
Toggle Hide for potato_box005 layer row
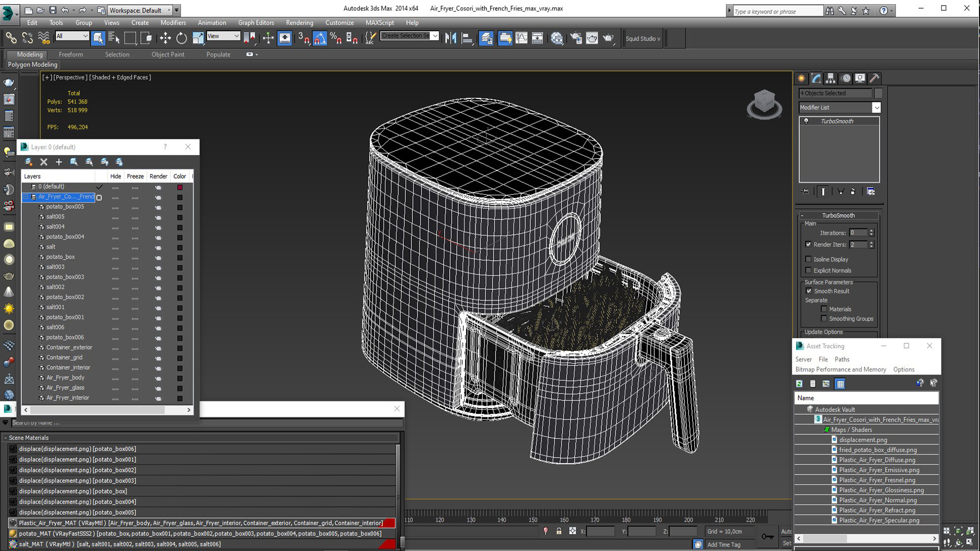[x=115, y=207]
